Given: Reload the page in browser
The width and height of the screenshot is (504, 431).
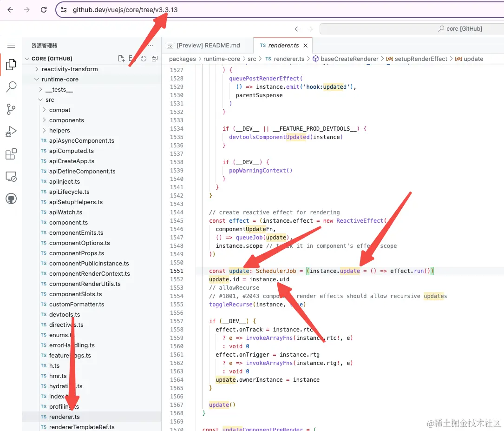Looking at the screenshot, I should coord(44,10).
